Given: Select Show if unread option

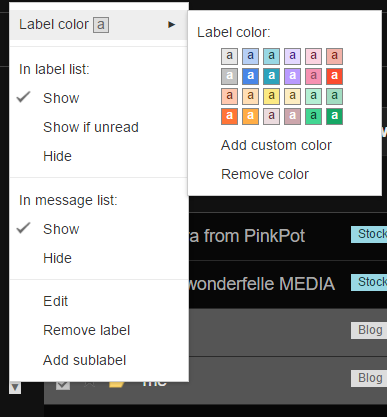Looking at the screenshot, I should pyautogui.click(x=91, y=127).
